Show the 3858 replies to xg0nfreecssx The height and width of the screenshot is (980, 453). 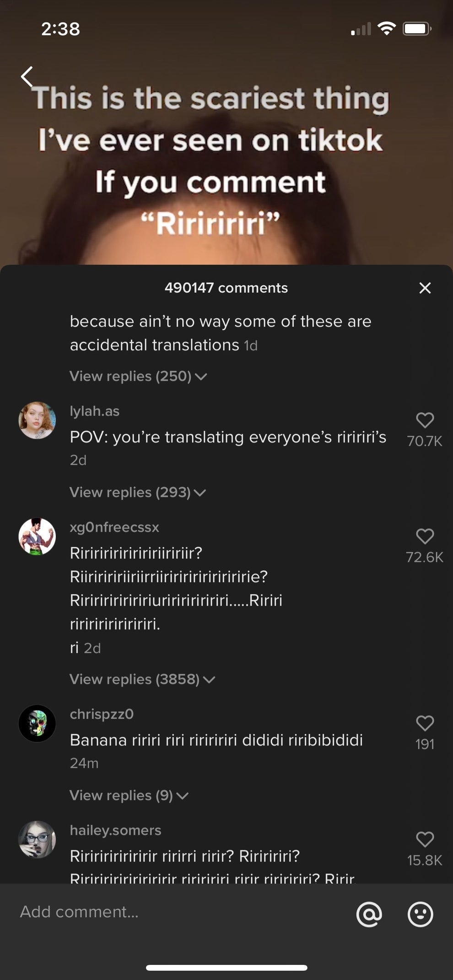[x=142, y=679]
